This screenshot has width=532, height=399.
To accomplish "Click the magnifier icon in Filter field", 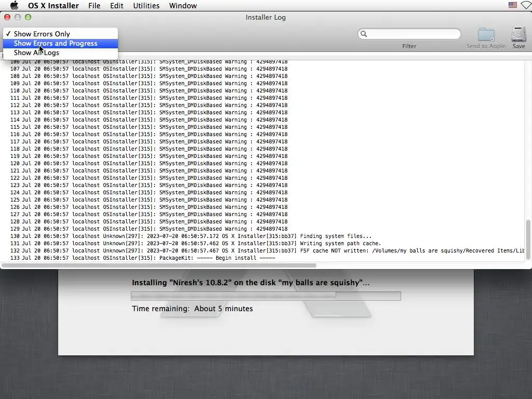I will (x=364, y=34).
